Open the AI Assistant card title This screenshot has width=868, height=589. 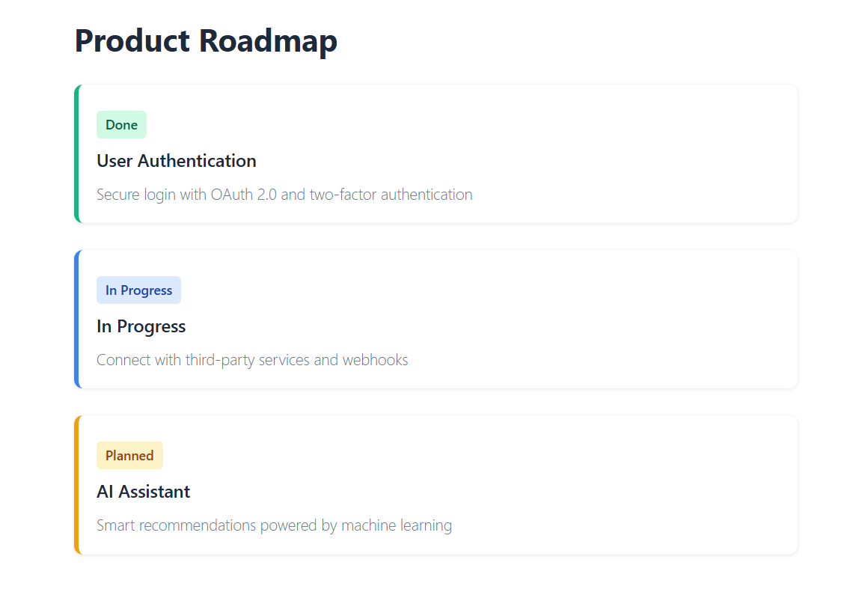tap(143, 492)
